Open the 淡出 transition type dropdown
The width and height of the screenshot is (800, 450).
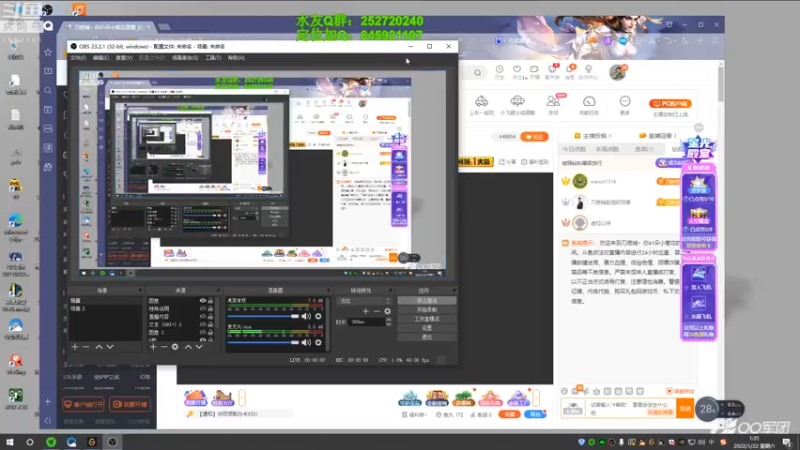(x=364, y=301)
